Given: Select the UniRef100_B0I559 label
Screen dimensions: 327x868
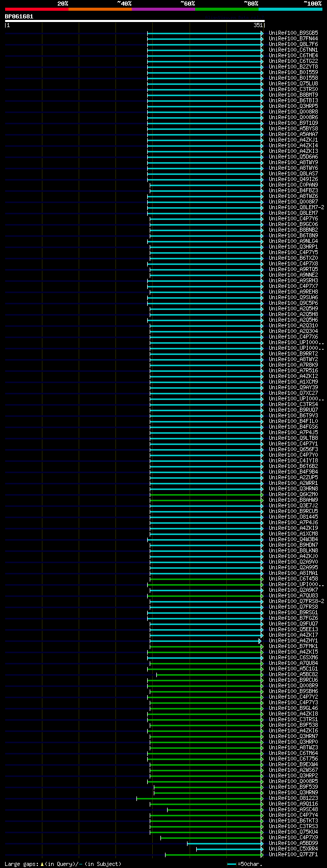Looking at the screenshot, I should (293, 73).
